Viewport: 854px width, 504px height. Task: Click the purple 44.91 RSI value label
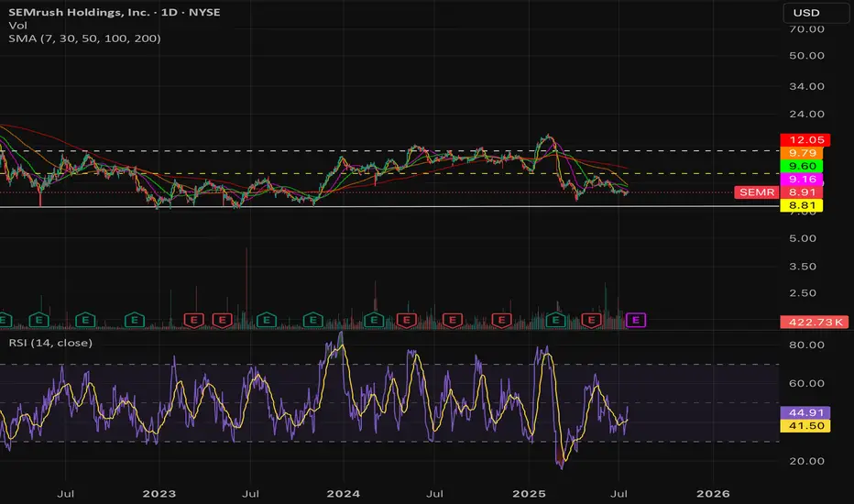coord(805,412)
